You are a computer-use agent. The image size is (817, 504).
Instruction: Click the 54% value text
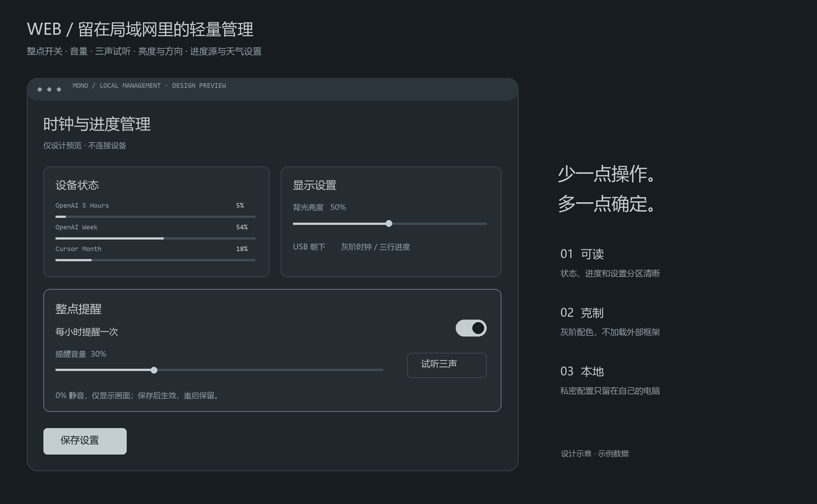(242, 227)
